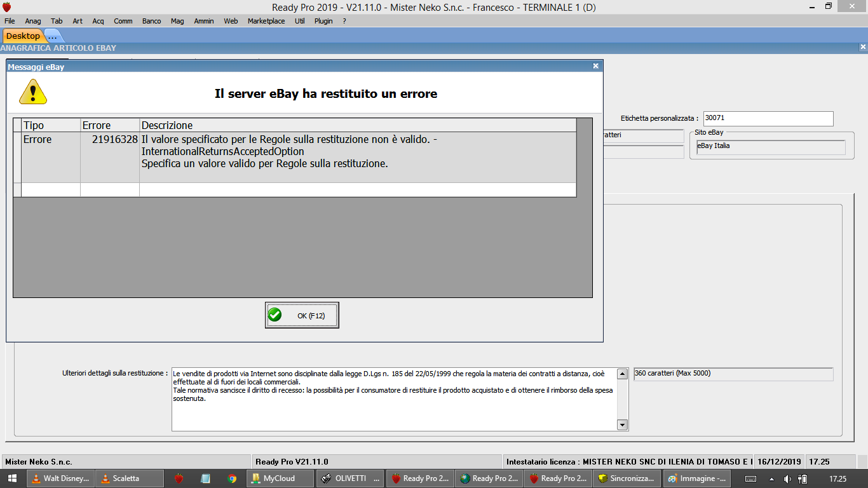Click the status bar date 16/12/2019
Screen dimensions: 868x488
780,462
